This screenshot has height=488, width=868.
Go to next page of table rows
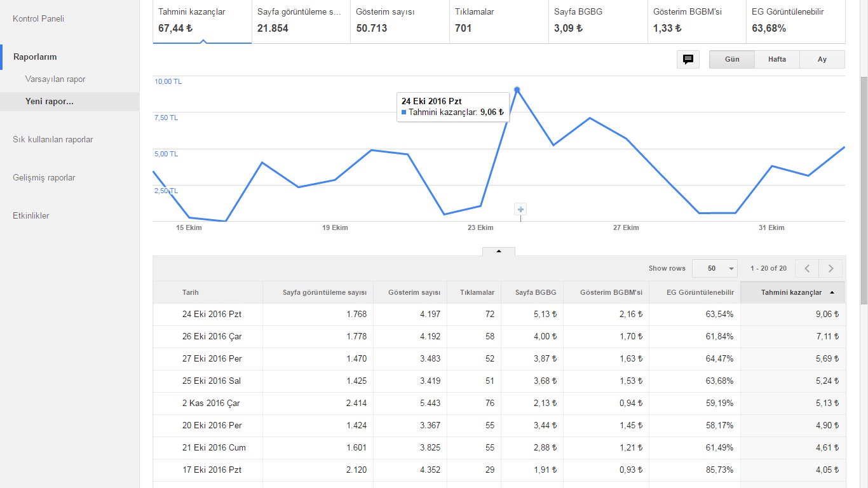coord(831,268)
